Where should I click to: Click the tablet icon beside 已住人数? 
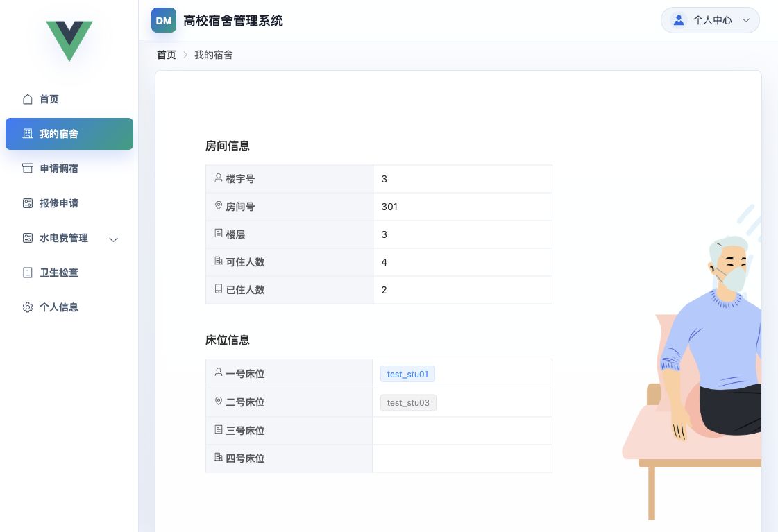pyautogui.click(x=219, y=289)
